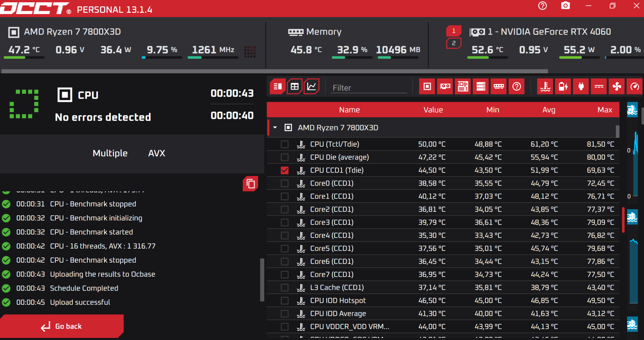Click the 'Uploading the results to Ocbase' entry
644x340 pixels.
[x=103, y=274]
